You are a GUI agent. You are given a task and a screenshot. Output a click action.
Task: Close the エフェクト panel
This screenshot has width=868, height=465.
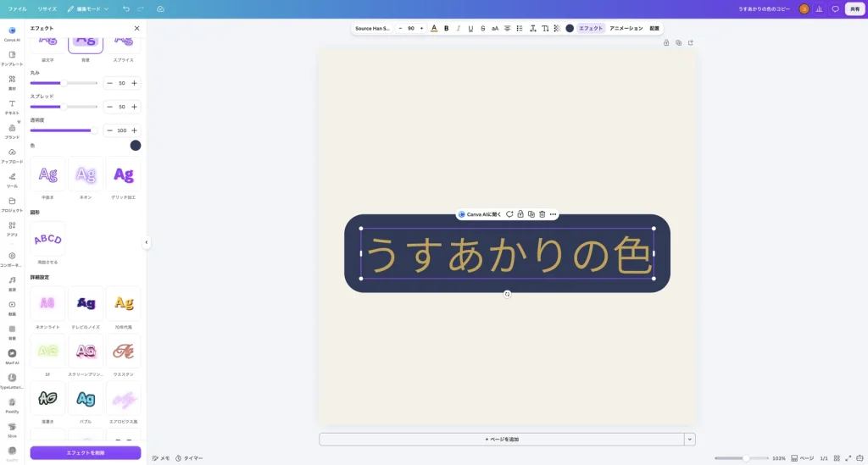(136, 28)
